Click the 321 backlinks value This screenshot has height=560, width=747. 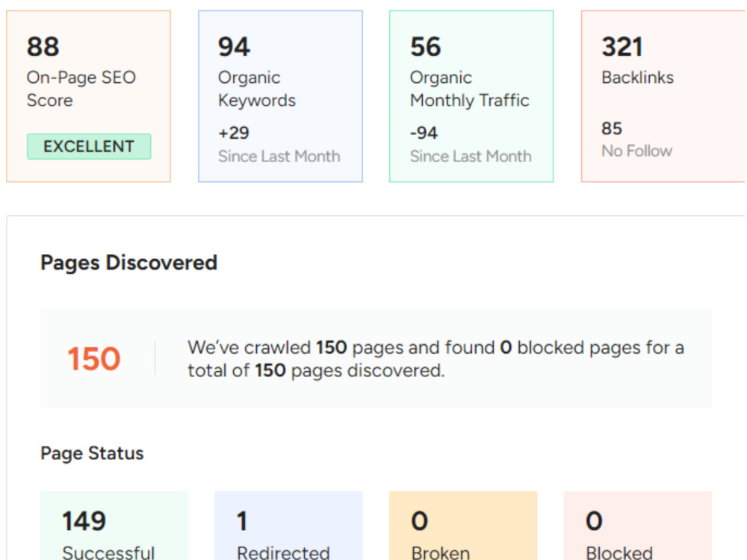[x=622, y=46]
